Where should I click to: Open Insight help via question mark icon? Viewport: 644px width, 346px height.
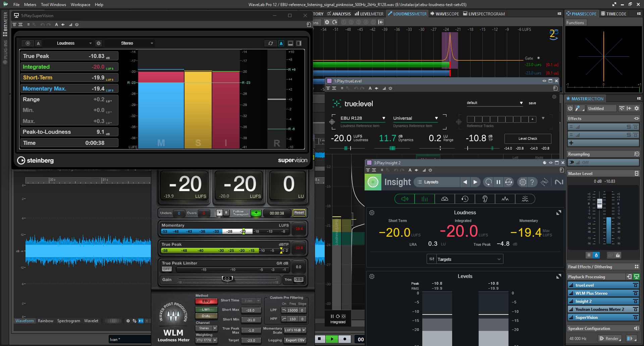tap(532, 182)
